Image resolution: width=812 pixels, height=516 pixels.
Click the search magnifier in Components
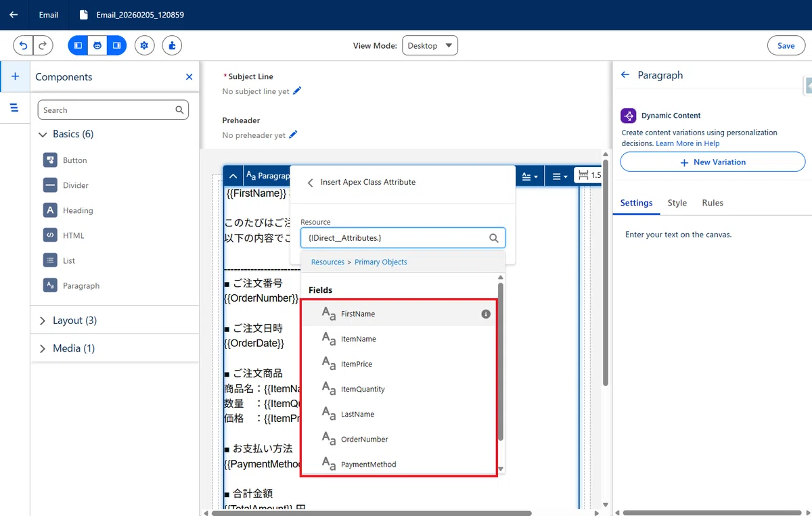(x=179, y=110)
